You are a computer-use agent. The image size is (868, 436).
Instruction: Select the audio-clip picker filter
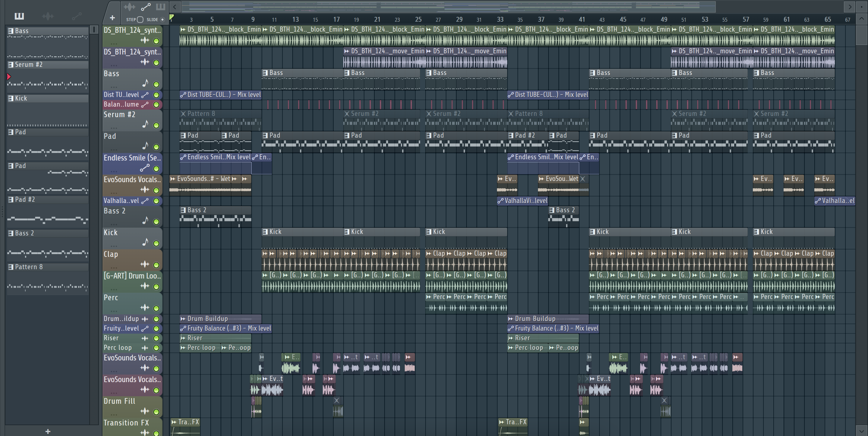(x=48, y=16)
